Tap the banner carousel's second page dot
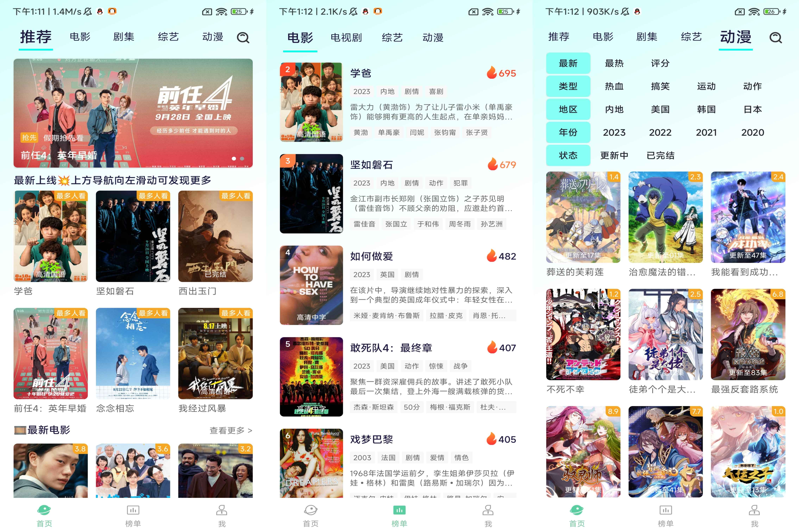Screen dimensions: 799x532 (242, 158)
